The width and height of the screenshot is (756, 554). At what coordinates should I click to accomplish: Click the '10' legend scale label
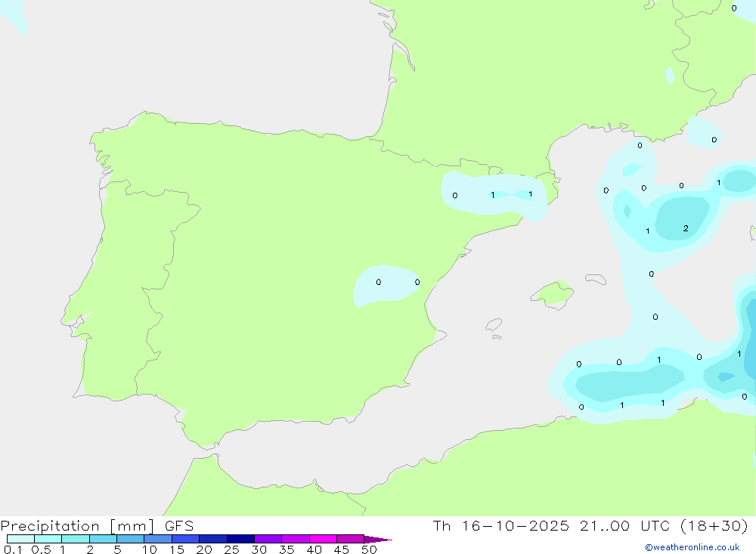click(150, 549)
